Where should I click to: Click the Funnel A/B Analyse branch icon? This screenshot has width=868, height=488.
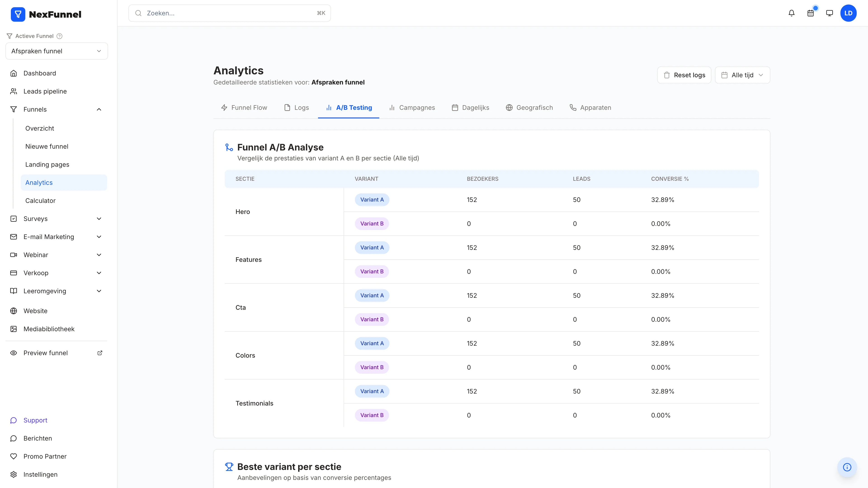tap(229, 147)
